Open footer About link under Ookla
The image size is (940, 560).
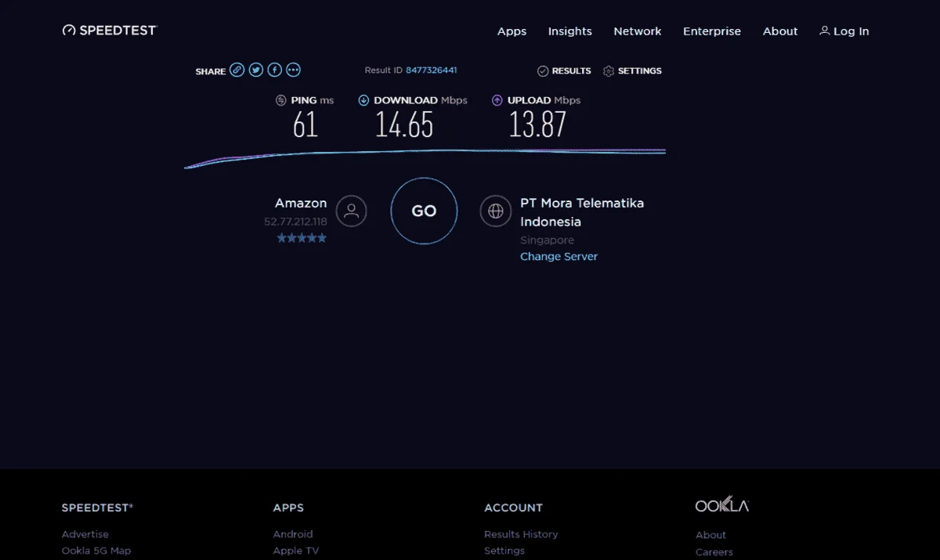pyautogui.click(x=710, y=535)
